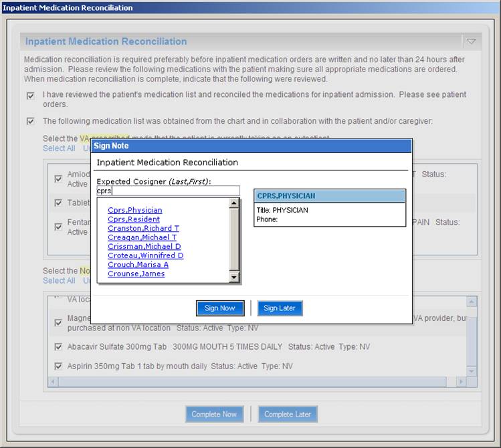The width and height of the screenshot is (501, 448).
Task: Toggle the Abacavir Sulfate 300mg Tab checkbox
Action: coord(59,347)
